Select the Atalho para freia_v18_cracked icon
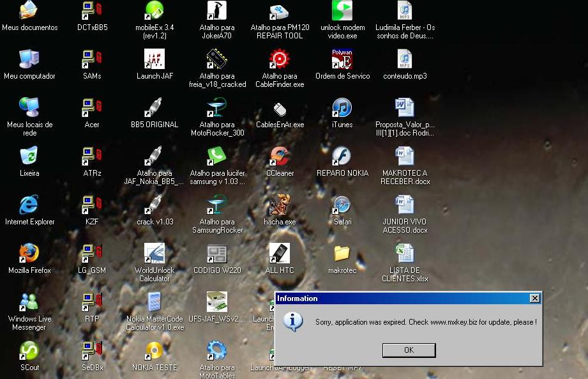Screen dimensions: 588x379 pos(217,59)
